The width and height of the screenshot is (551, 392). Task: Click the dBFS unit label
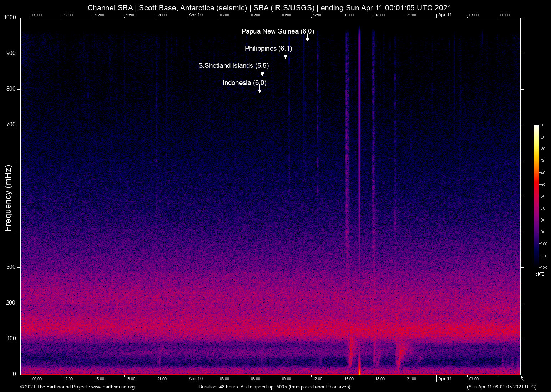tap(540, 274)
